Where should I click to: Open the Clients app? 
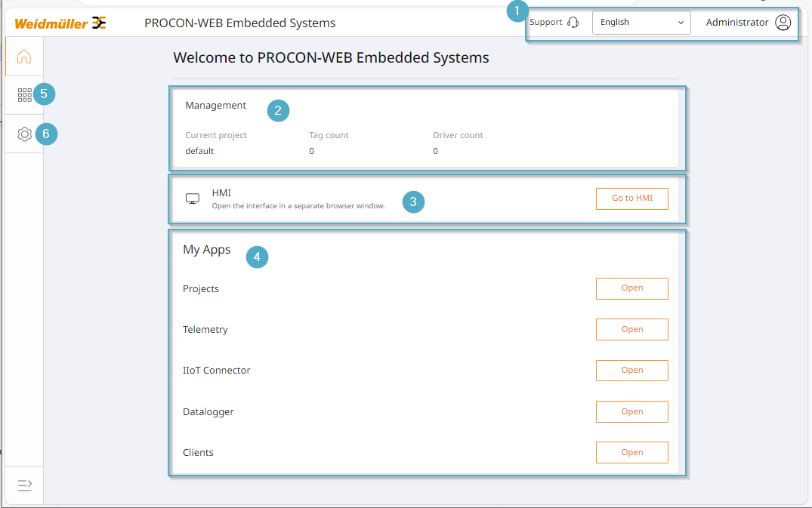(631, 453)
